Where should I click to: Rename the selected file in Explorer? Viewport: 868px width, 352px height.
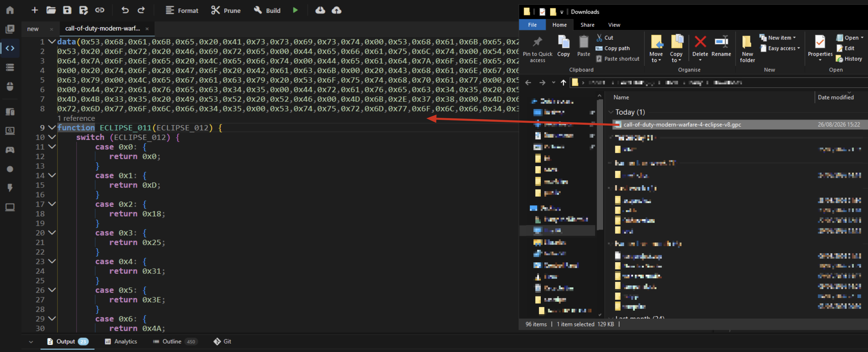(721, 46)
